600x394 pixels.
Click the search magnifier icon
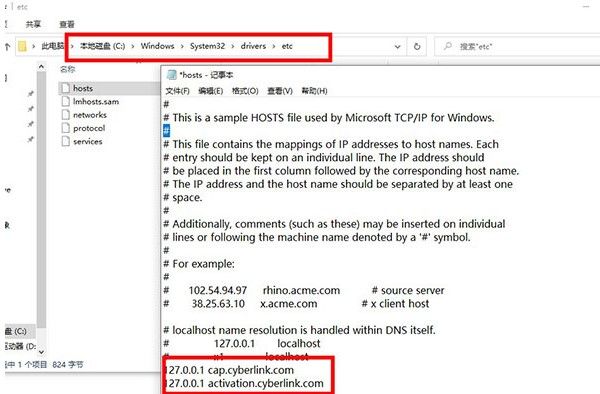[x=448, y=46]
